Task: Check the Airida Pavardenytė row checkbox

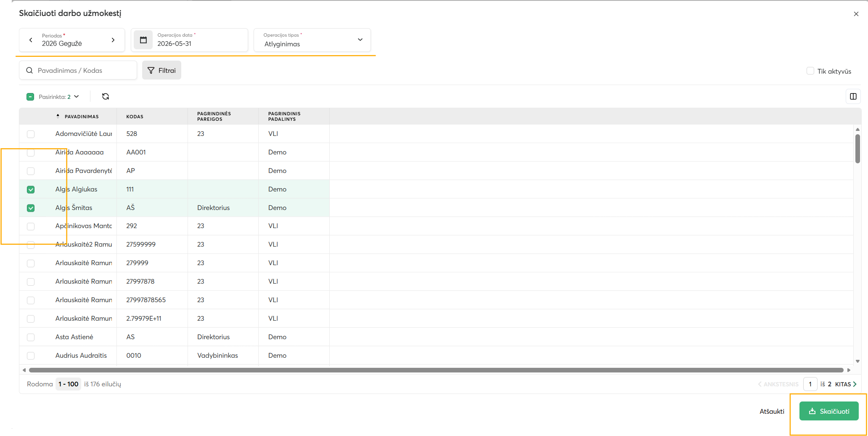Action: tap(31, 171)
